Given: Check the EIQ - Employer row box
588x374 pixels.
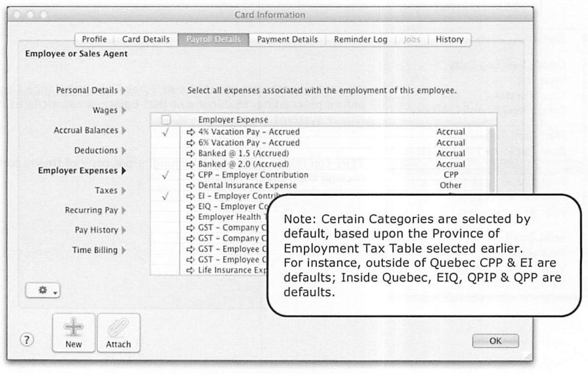Looking at the screenshot, I should [x=165, y=206].
